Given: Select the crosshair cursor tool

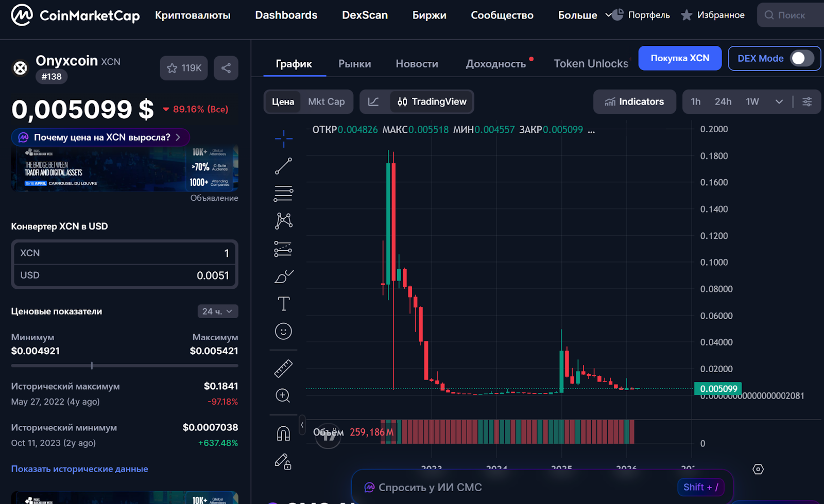Looking at the screenshot, I should pos(283,138).
